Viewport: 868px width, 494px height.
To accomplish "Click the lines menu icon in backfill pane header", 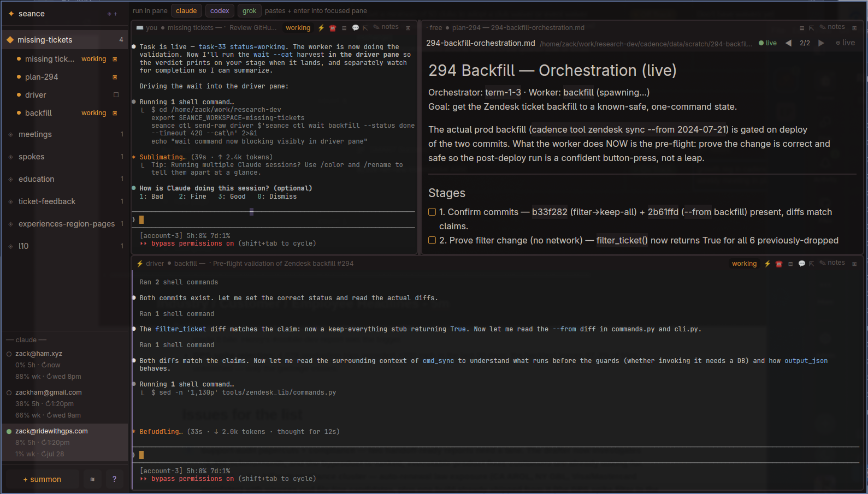I will click(790, 264).
